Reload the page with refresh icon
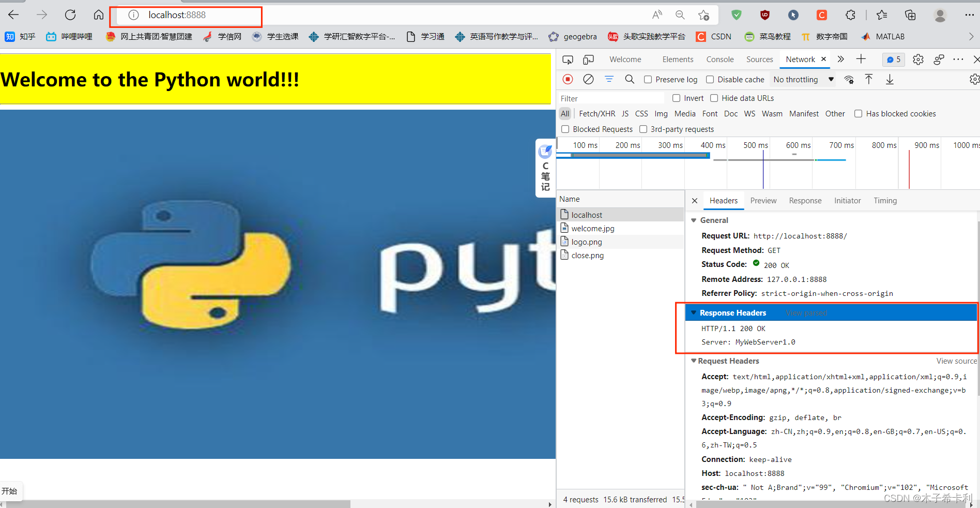This screenshot has width=980, height=508. (70, 15)
